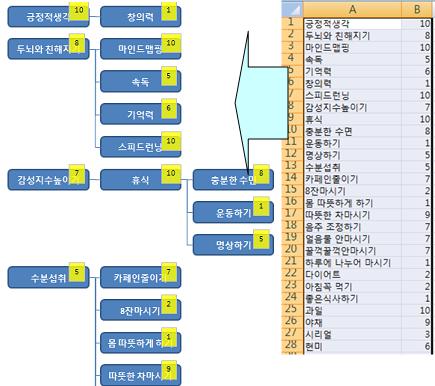The height and width of the screenshot is (386, 435).
Task: Click the yellow note on 창의력 node
Action: (x=169, y=11)
